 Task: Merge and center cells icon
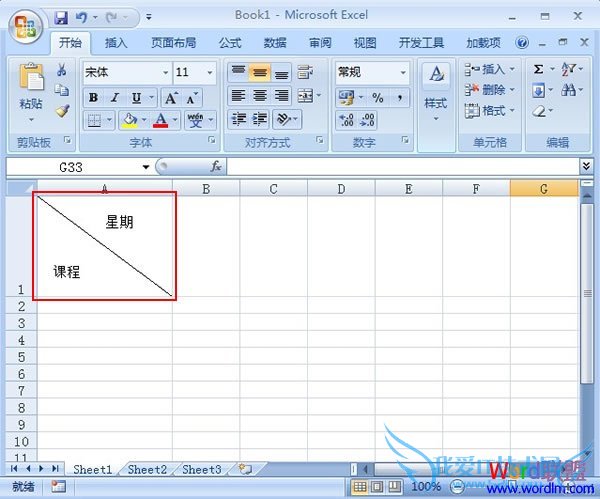click(305, 96)
